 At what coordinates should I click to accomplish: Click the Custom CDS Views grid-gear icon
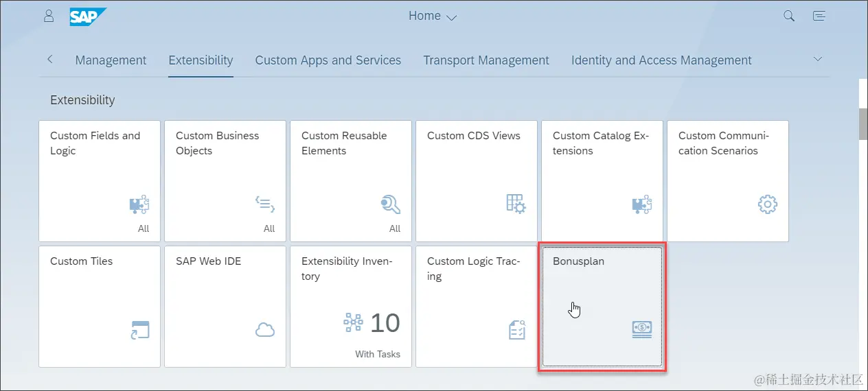point(516,204)
